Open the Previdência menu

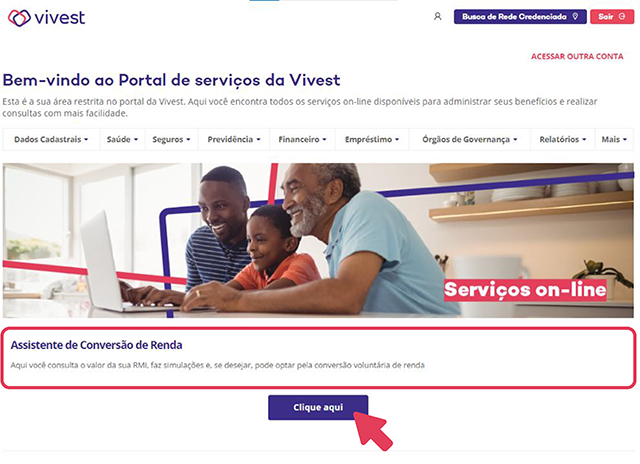(234, 140)
